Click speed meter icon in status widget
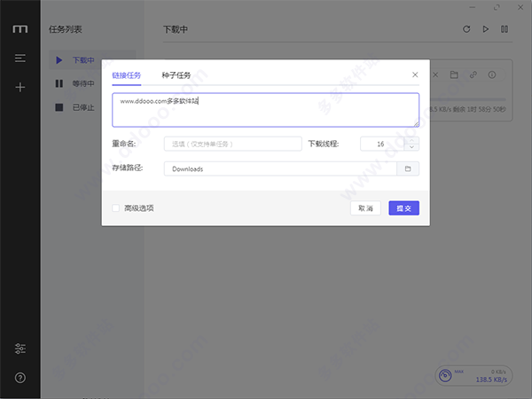 tap(445, 375)
